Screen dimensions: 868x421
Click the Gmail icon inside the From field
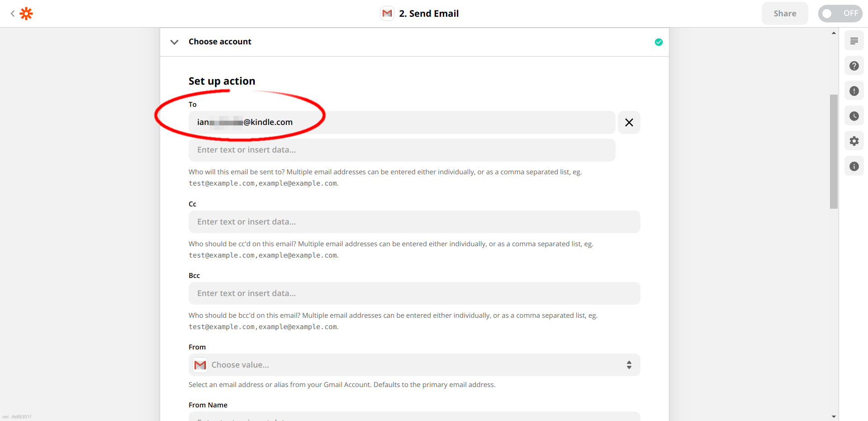[x=199, y=364]
